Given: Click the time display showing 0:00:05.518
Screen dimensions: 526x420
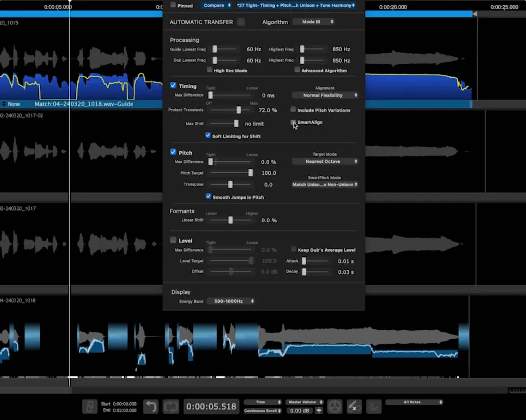Looking at the screenshot, I should click(x=211, y=407).
